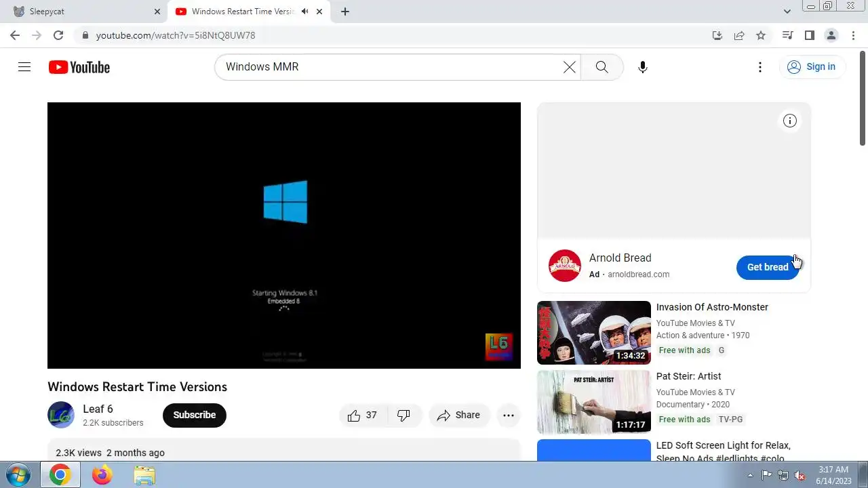Open Windows Start button
The image size is (868, 488).
click(x=18, y=474)
